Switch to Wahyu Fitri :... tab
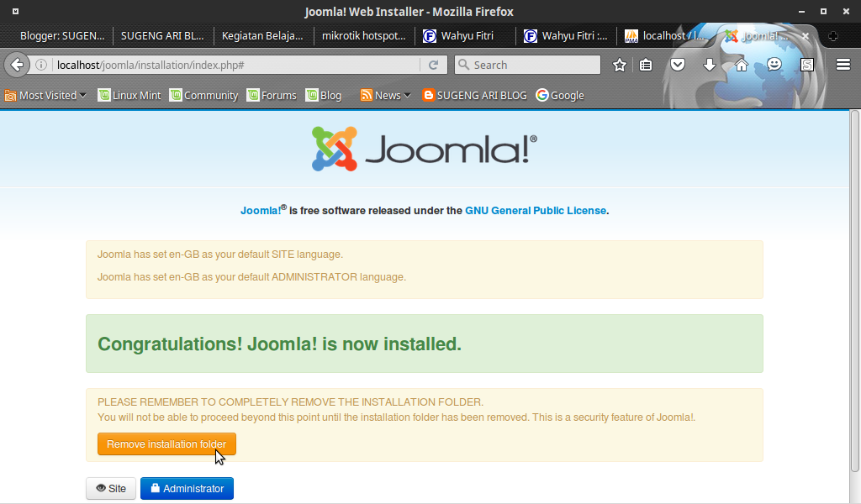This screenshot has width=861, height=504. point(566,36)
